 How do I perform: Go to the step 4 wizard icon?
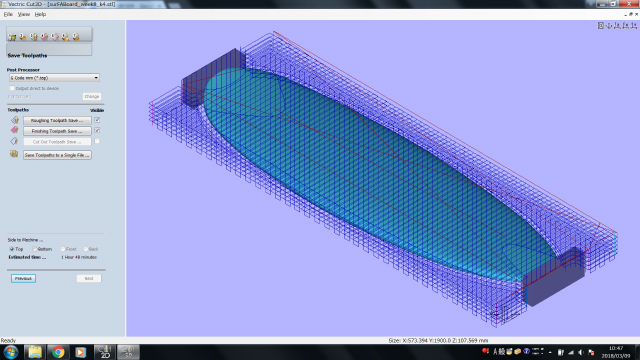(x=44, y=37)
